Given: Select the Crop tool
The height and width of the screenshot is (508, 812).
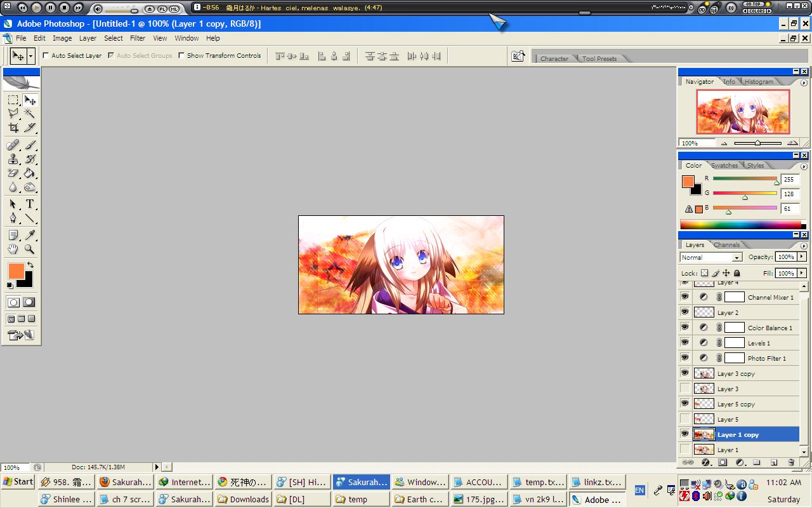Looking at the screenshot, I should click(x=13, y=127).
